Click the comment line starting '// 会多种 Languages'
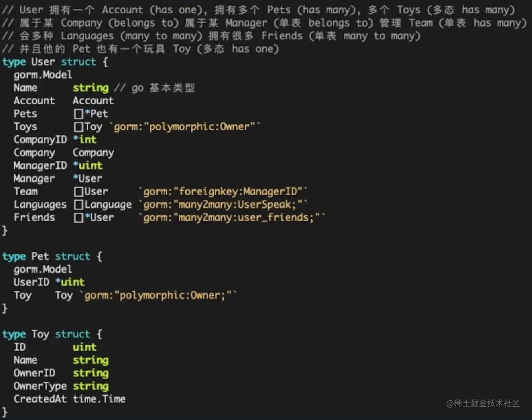The width and height of the screenshot is (532, 420). point(212,36)
